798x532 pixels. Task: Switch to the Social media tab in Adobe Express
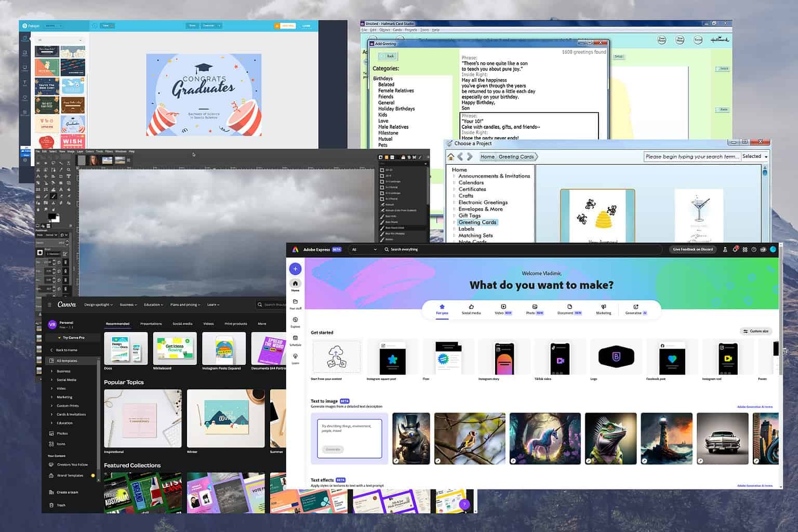point(471,309)
